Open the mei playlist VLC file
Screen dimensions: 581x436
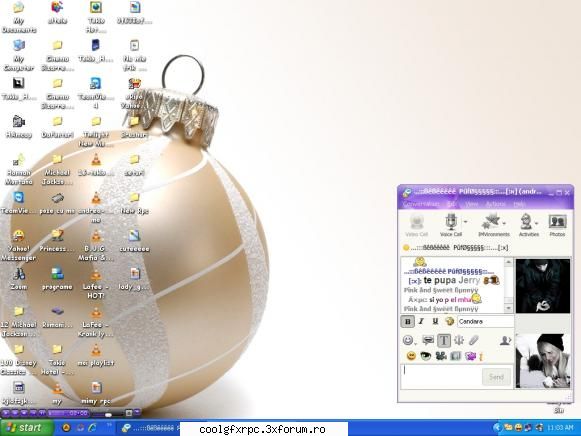[96, 355]
